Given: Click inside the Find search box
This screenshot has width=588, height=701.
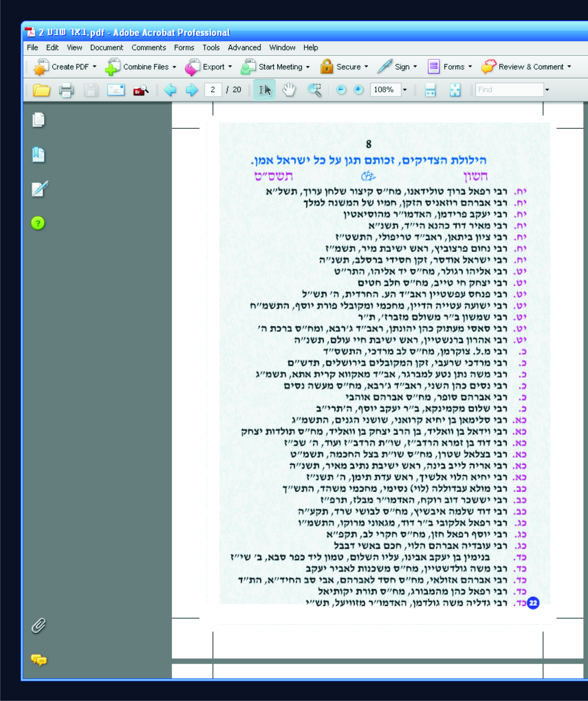Looking at the screenshot, I should point(509,90).
